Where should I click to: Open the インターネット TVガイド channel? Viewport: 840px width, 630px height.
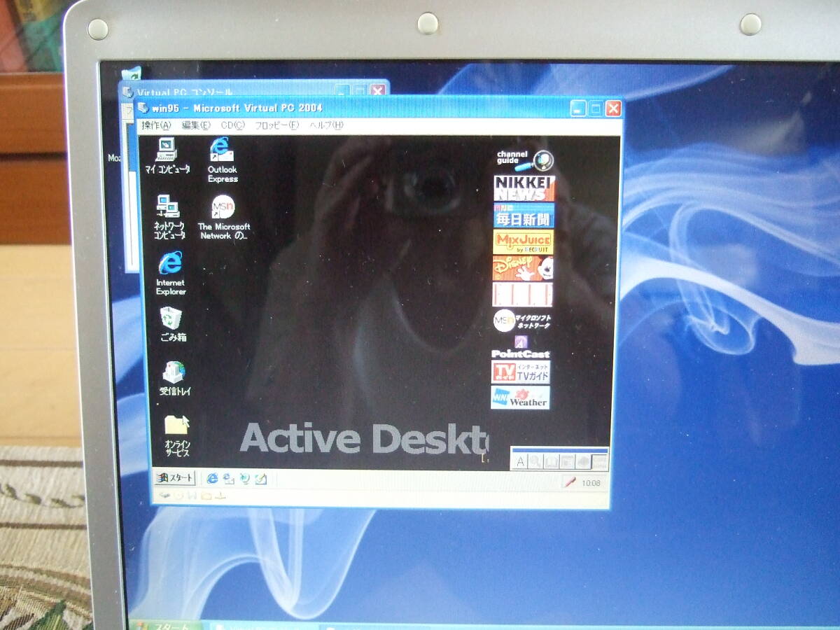521,372
